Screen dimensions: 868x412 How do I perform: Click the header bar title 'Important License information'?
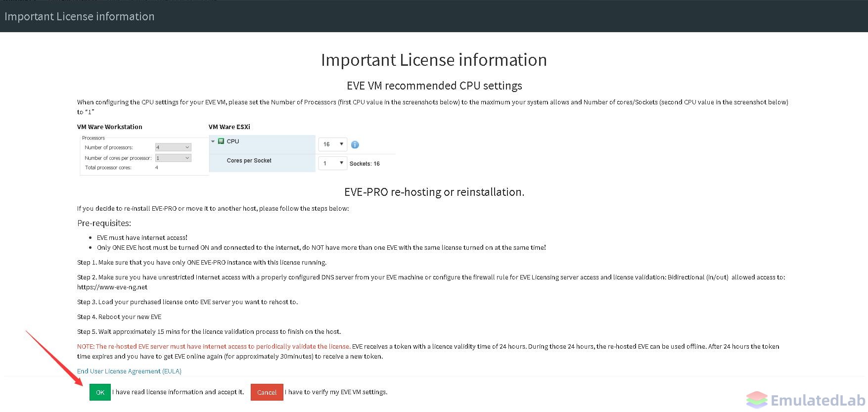point(80,16)
